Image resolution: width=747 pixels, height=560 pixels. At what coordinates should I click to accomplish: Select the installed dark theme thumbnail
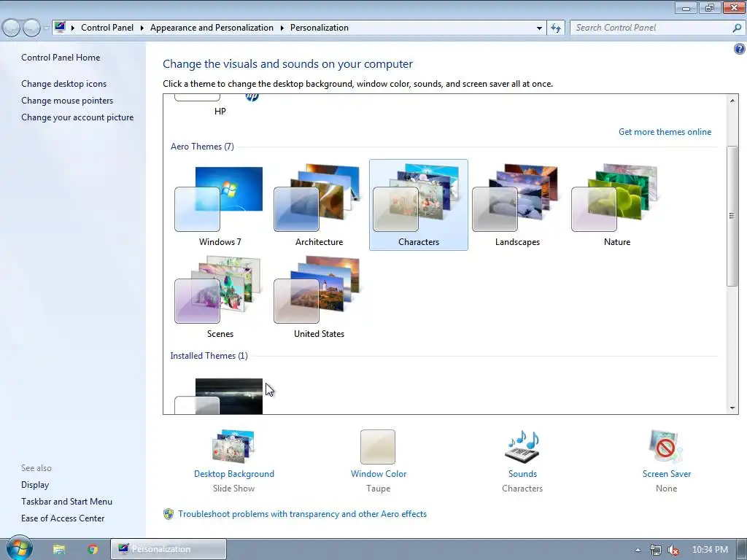click(219, 396)
